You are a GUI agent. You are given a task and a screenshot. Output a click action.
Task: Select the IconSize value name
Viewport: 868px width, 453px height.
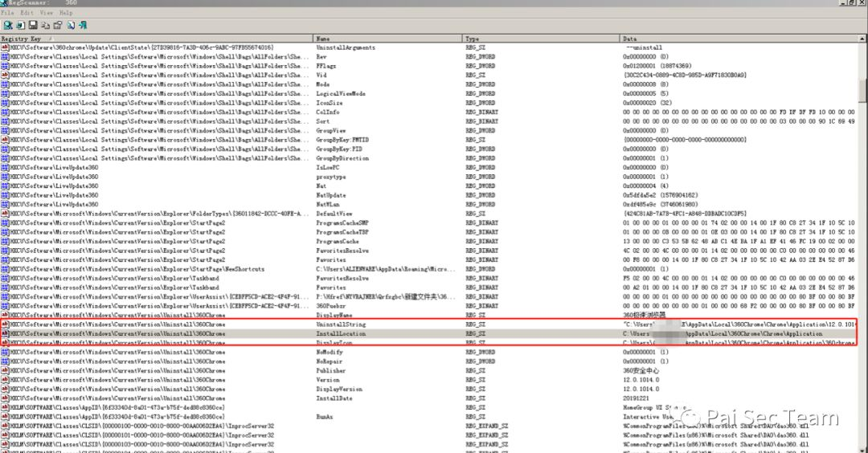[x=330, y=103]
